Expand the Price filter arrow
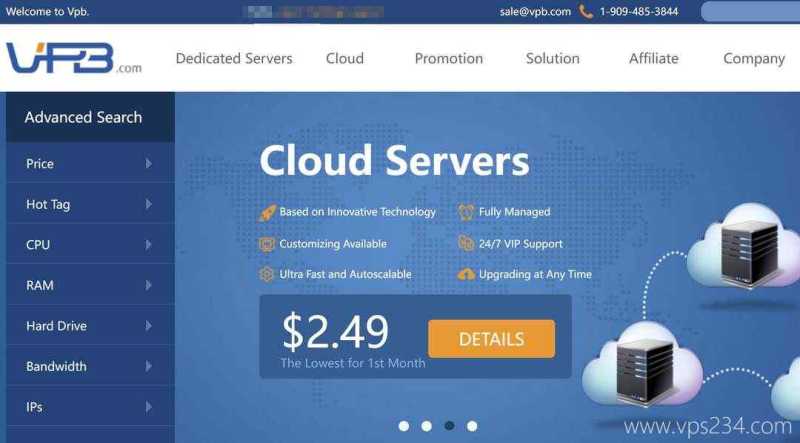The image size is (800, 443). click(148, 163)
